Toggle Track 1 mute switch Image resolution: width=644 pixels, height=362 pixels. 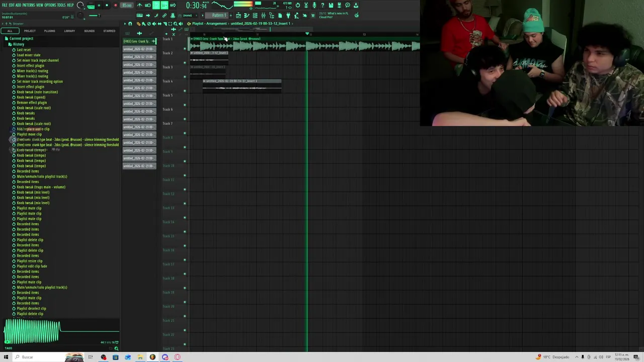pos(185,48)
